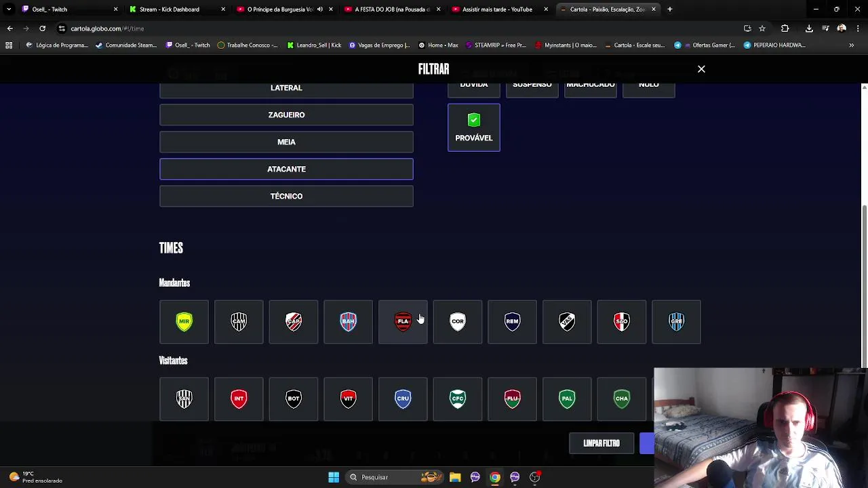Viewport: 868px width, 488px height.
Task: Reload the Cartola page
Action: point(42,28)
